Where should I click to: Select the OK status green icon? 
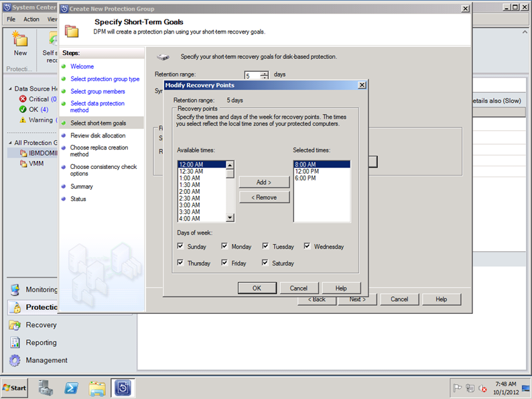pos(23,109)
